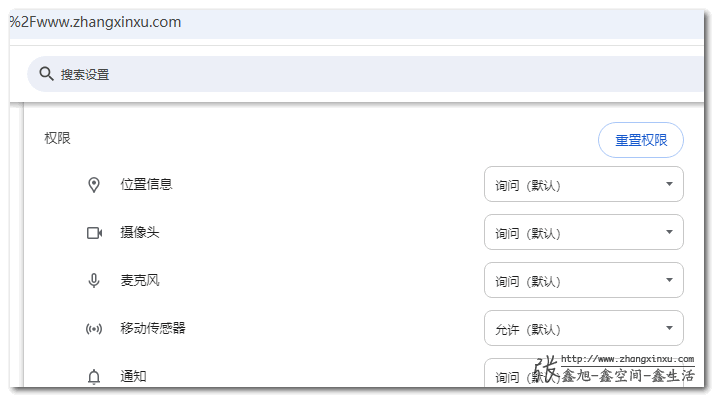
Task: Click the 权限 section heading
Action: click(x=57, y=138)
